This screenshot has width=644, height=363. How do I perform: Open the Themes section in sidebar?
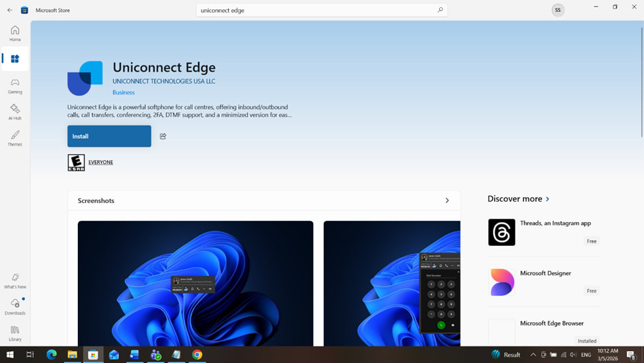click(x=15, y=138)
